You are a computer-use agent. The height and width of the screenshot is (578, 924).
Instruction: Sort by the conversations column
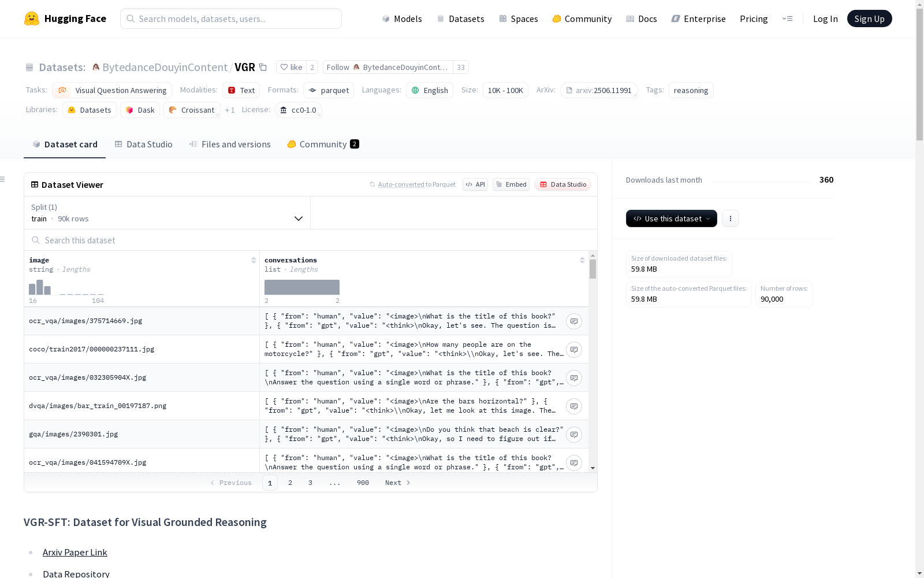point(582,260)
